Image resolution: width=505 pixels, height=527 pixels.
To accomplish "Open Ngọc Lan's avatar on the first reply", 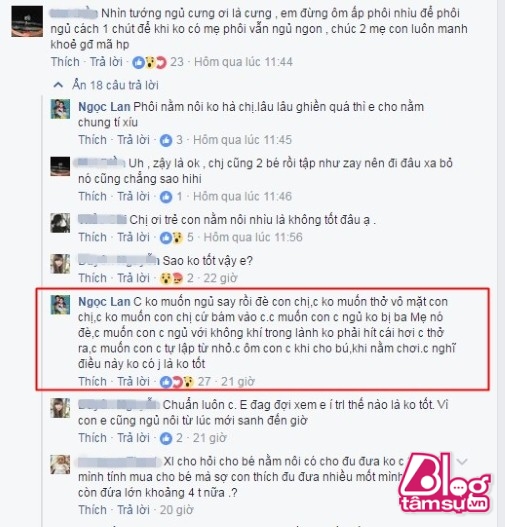I will point(60,109).
